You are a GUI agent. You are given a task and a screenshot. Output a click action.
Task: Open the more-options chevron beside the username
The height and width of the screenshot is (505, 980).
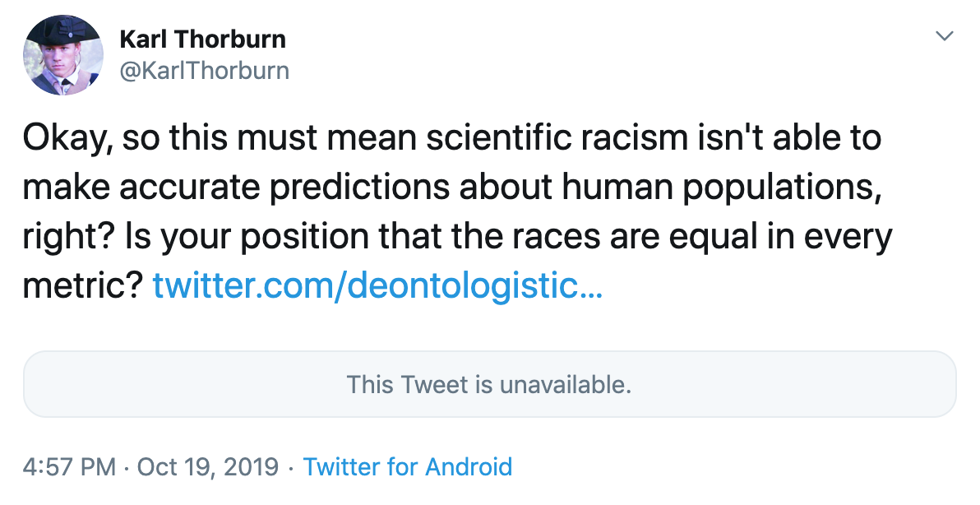[x=944, y=36]
